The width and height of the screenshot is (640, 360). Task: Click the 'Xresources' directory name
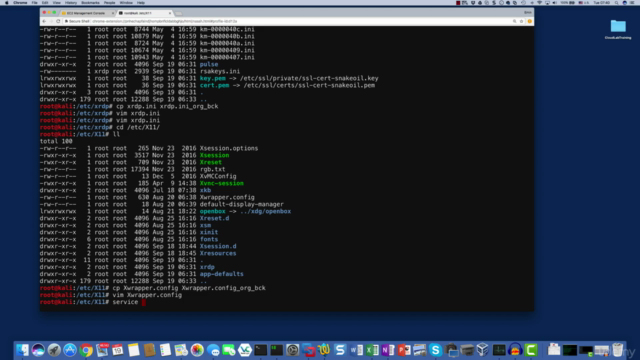coord(218,253)
